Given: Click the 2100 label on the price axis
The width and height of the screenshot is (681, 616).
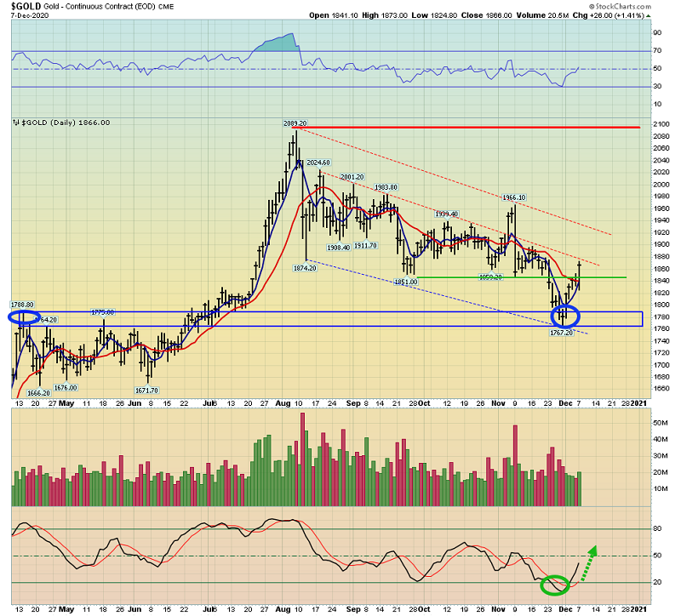Looking at the screenshot, I should tap(661, 124).
